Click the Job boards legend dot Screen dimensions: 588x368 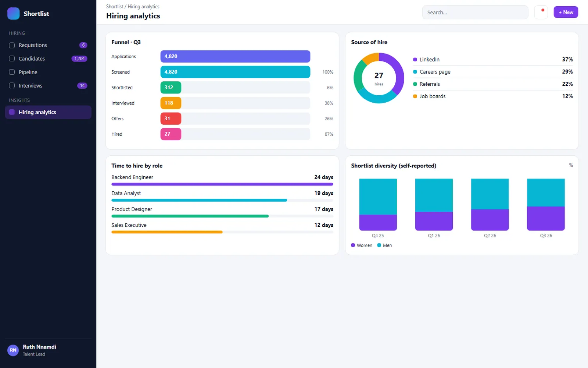tap(415, 96)
